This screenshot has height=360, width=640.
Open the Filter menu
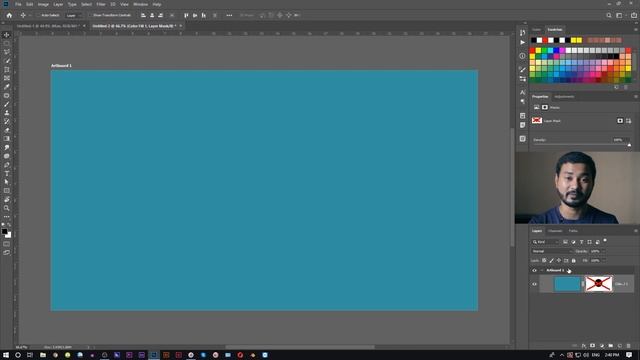click(x=101, y=4)
